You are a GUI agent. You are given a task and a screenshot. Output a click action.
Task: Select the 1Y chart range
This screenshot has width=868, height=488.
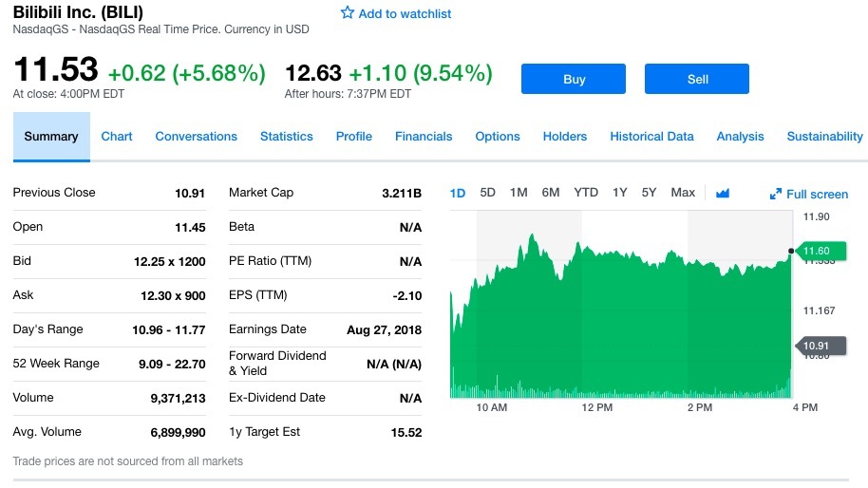coord(620,193)
